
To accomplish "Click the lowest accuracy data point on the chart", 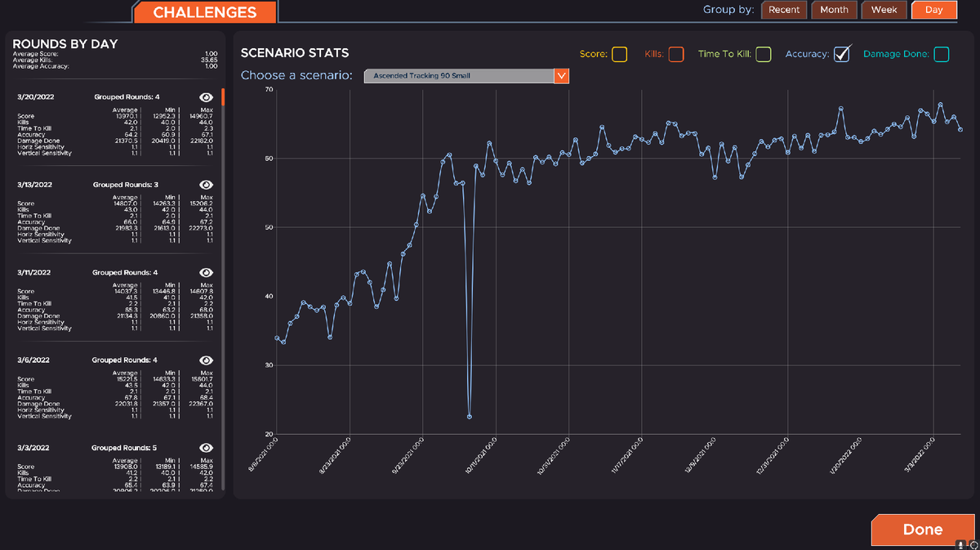I will point(470,417).
